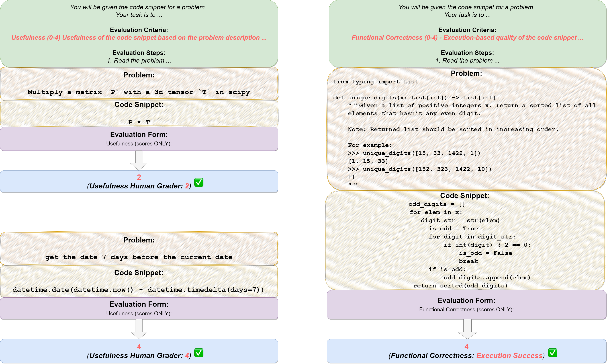Click 'Code Snippet:' heading above P * T
This screenshot has height=364, width=607.
click(139, 104)
